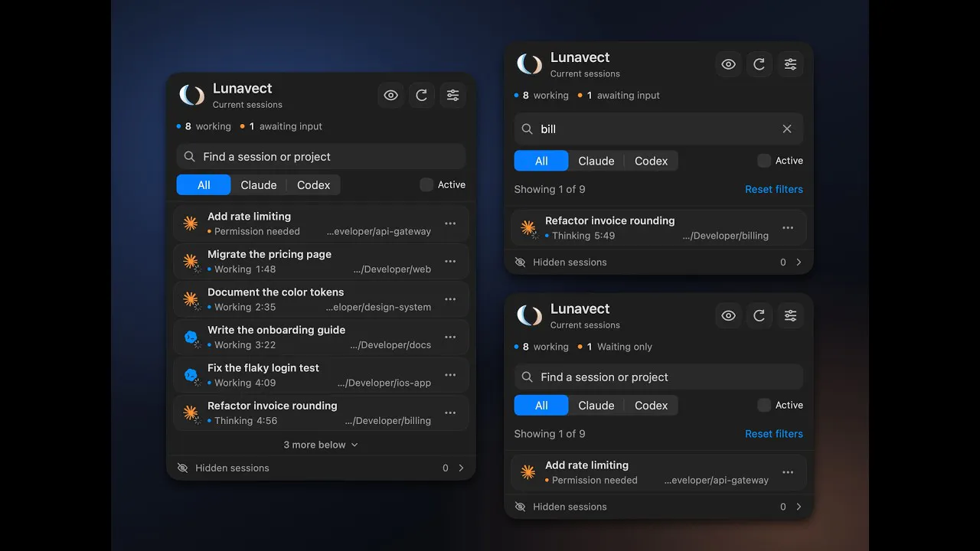Click more options for 'Document the color tokens'
This screenshot has width=980, height=551.
coord(450,299)
